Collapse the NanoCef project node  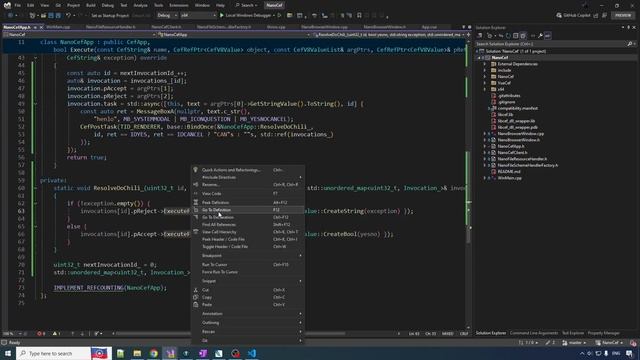[480, 58]
